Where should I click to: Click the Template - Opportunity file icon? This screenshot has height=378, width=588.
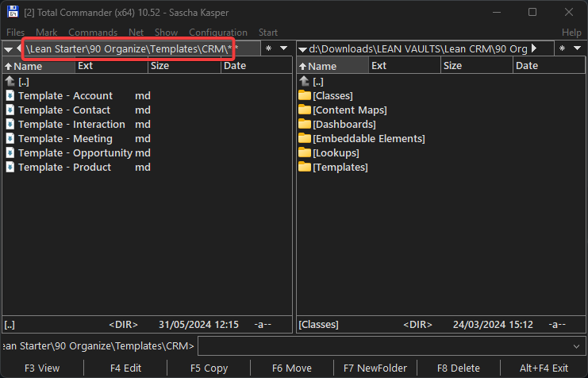point(10,152)
